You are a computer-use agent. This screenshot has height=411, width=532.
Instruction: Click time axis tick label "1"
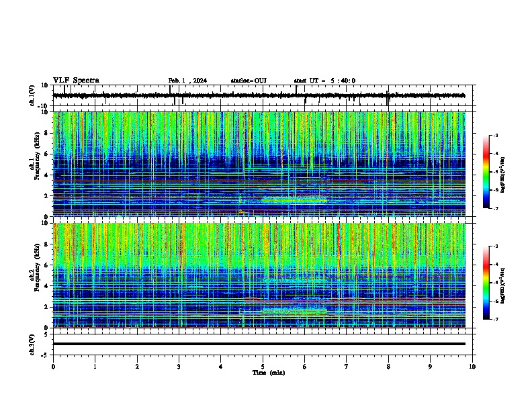[95, 367]
